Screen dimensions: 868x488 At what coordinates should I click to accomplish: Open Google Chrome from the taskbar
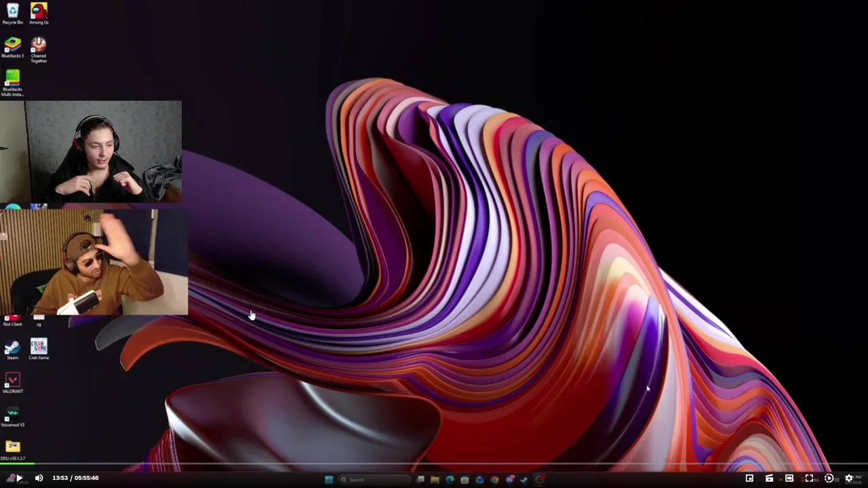click(494, 480)
